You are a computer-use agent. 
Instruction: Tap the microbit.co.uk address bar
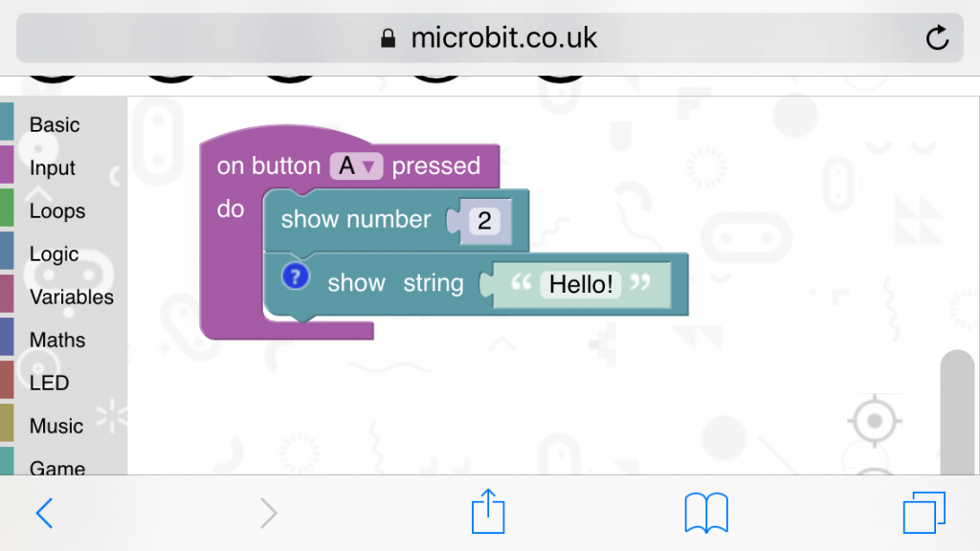[488, 38]
